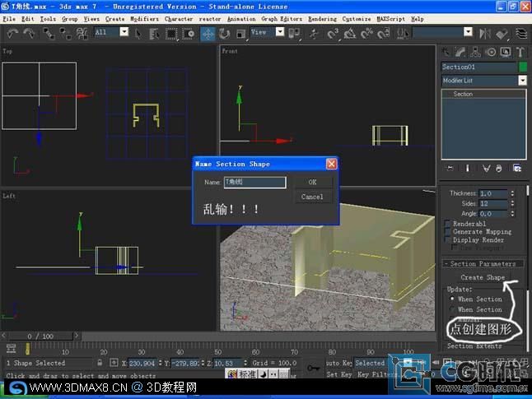The width and height of the screenshot is (532, 399).
Task: Click the Angle spinner arrows
Action: tap(512, 214)
